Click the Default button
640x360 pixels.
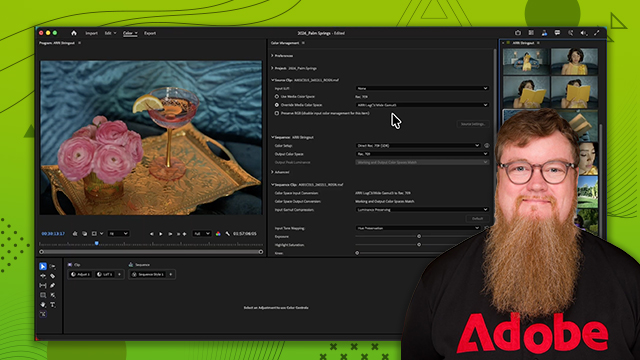(477, 219)
